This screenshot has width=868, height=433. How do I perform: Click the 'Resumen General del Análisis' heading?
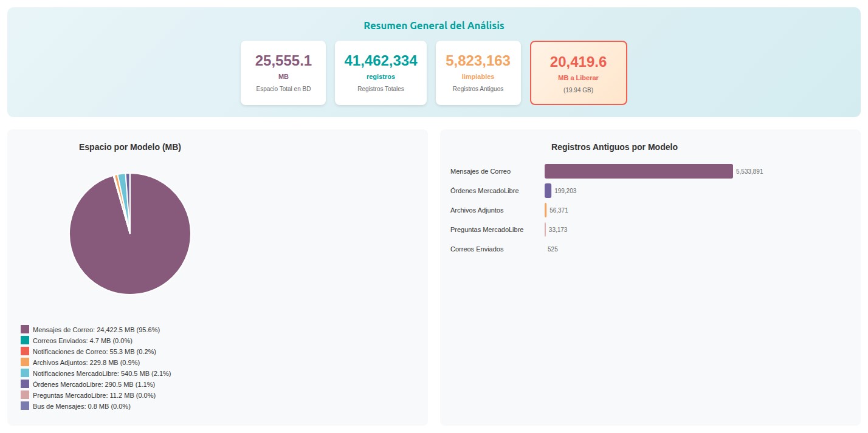pyautogui.click(x=434, y=26)
